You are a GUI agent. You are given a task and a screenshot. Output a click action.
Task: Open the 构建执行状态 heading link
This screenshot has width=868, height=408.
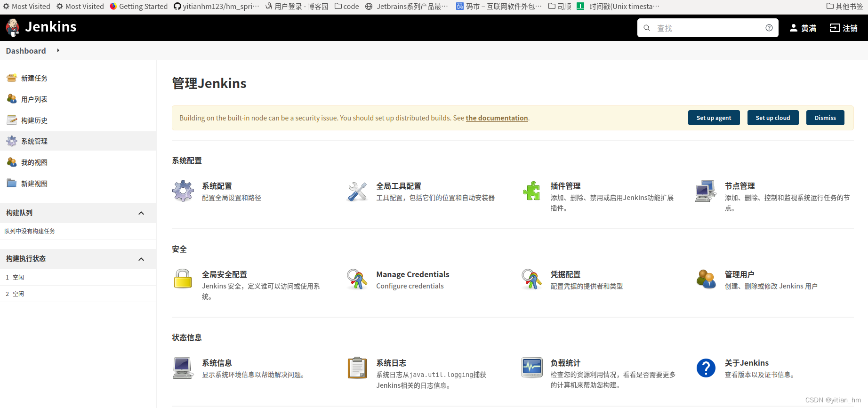point(26,259)
